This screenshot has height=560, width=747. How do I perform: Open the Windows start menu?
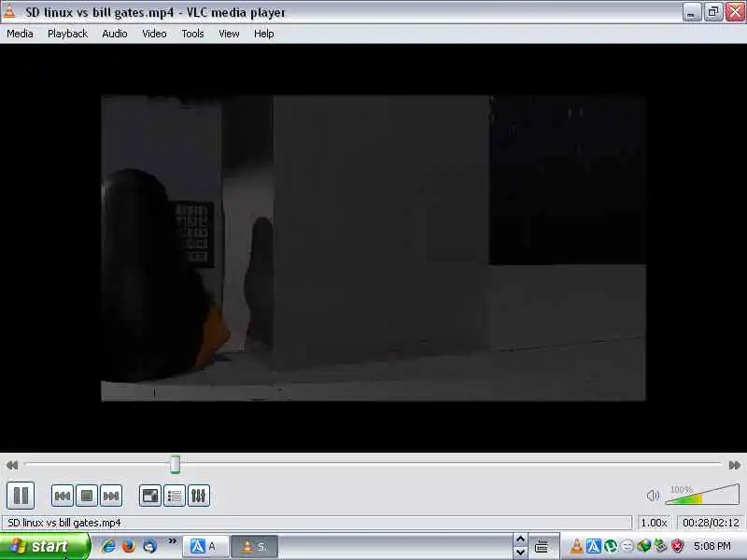click(x=45, y=546)
